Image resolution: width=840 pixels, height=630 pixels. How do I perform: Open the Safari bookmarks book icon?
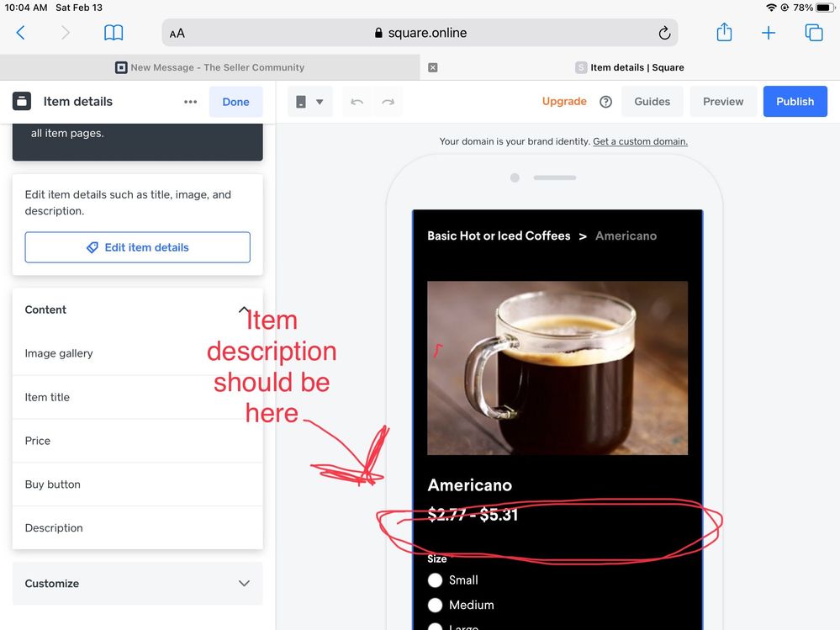pos(114,33)
